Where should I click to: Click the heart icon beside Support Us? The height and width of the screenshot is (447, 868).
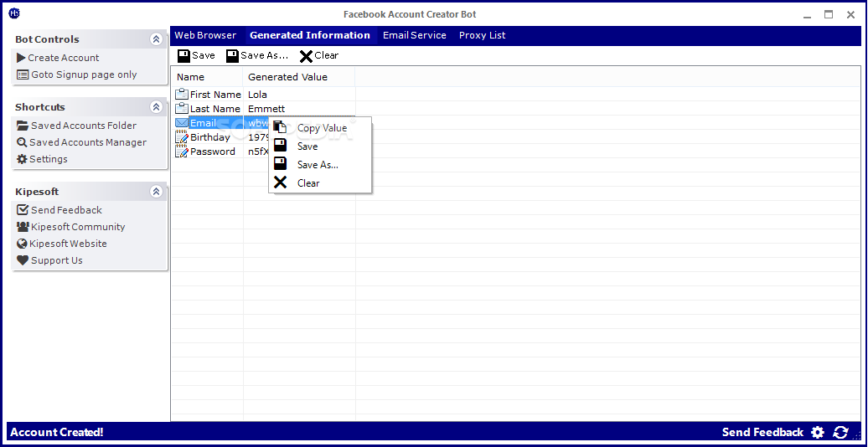[x=23, y=260]
